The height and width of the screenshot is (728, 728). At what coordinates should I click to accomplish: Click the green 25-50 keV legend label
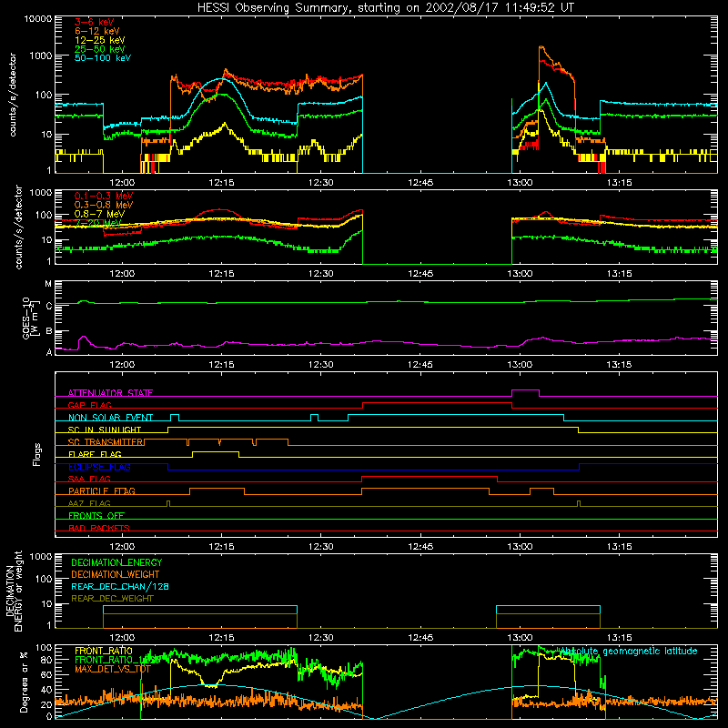pos(100,49)
